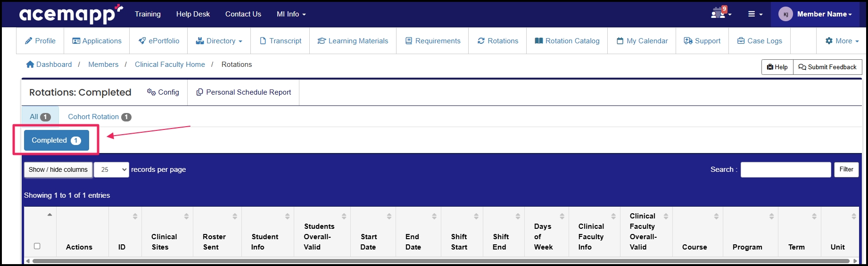Open Help Desk from top bar
The width and height of the screenshot is (868, 266).
click(193, 14)
